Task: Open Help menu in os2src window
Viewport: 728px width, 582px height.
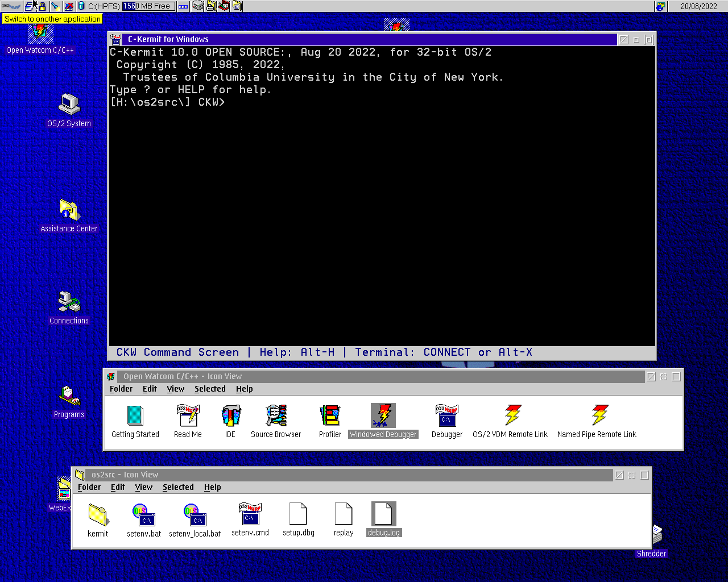Action: (x=213, y=487)
